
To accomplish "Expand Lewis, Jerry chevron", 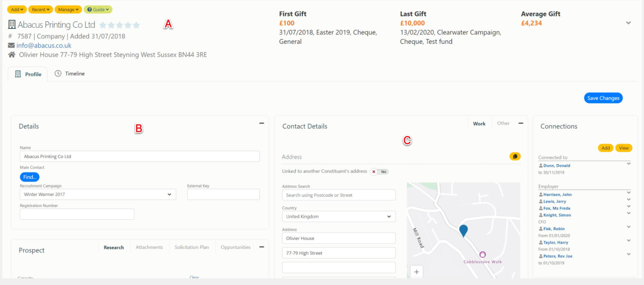I will pos(628,199).
